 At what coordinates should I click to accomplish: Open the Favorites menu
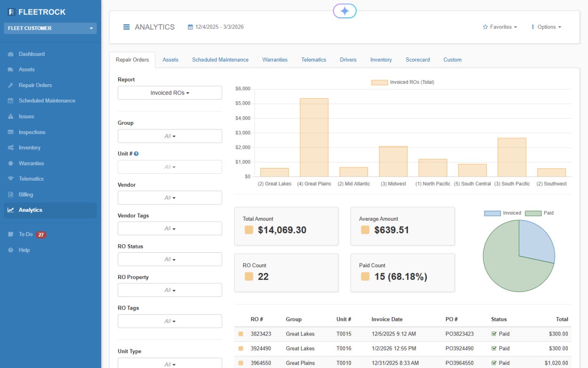[500, 27]
